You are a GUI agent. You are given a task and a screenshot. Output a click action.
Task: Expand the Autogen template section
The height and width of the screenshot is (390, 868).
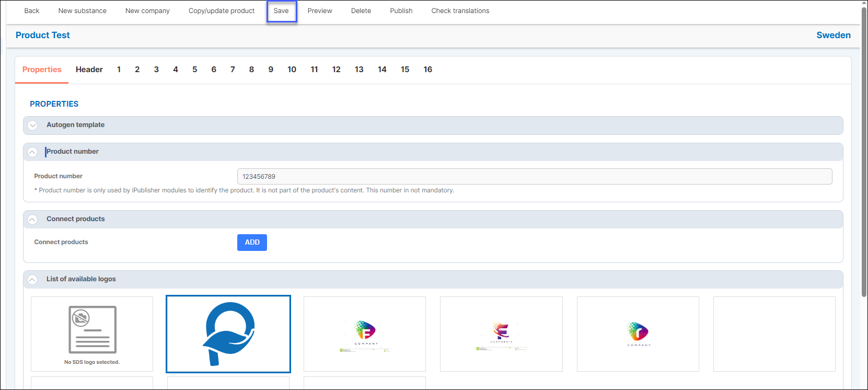(x=32, y=125)
